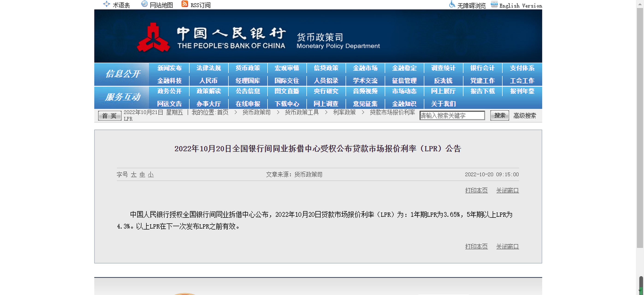Screen dimensions: 644x295
Task: Open the 网站地图 globe icon
Action: point(145,4)
